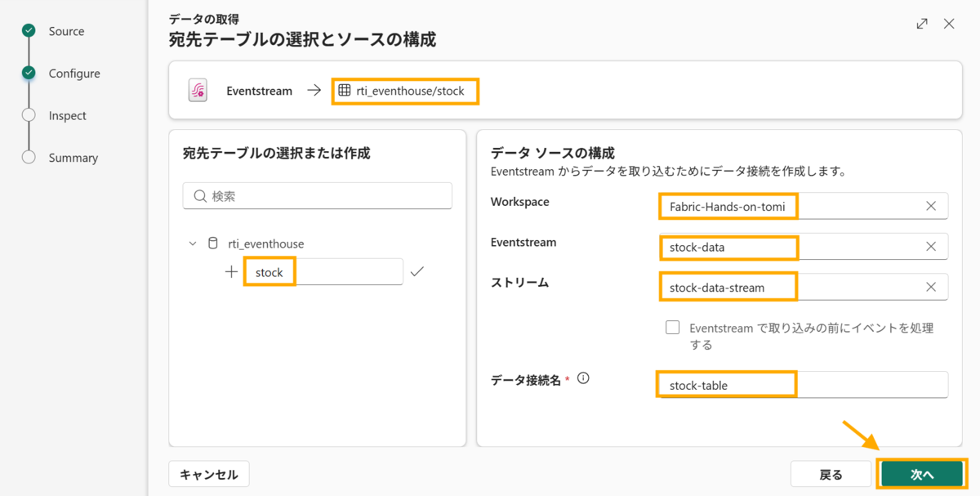Viewport: 980px width, 496px height.
Task: Click the expand dialog icon
Action: click(922, 24)
